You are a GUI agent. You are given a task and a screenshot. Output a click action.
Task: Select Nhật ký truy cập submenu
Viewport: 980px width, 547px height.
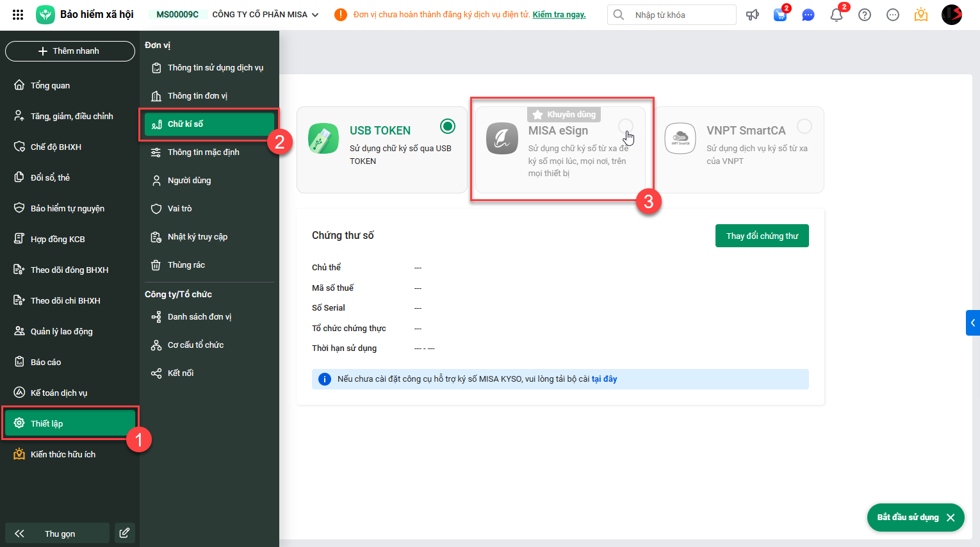[x=209, y=236]
